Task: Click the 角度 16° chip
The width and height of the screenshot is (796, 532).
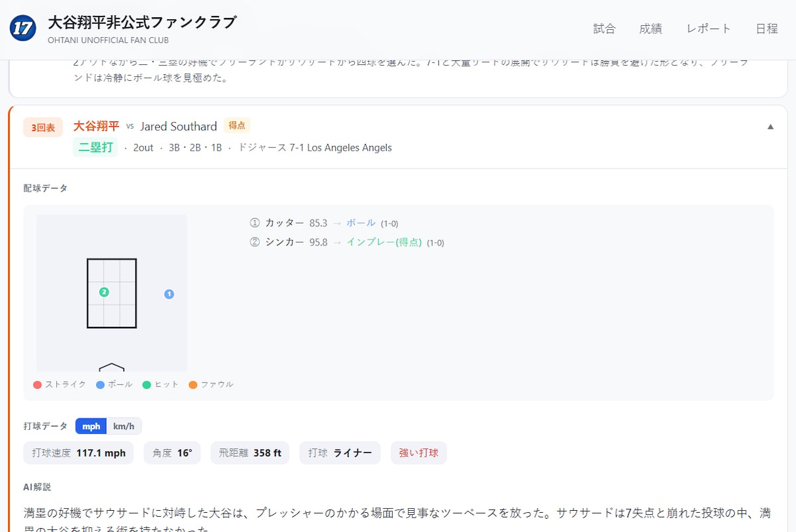Action: coord(172,453)
